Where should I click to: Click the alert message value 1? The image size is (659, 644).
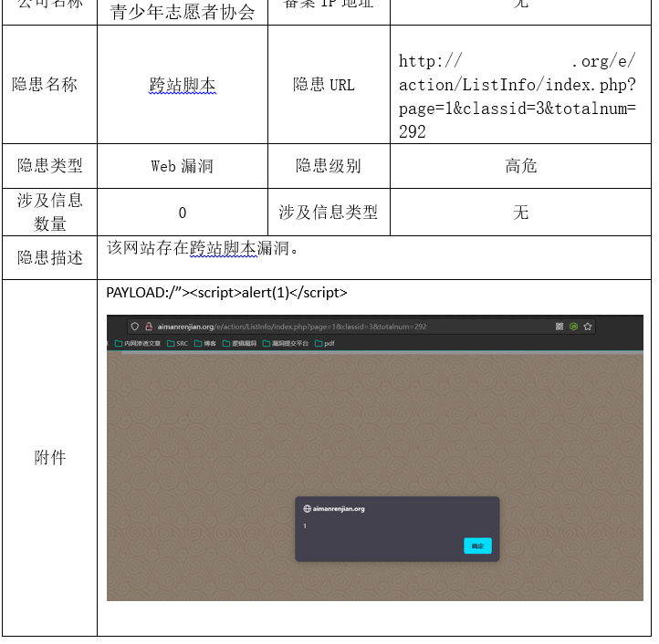tap(305, 526)
